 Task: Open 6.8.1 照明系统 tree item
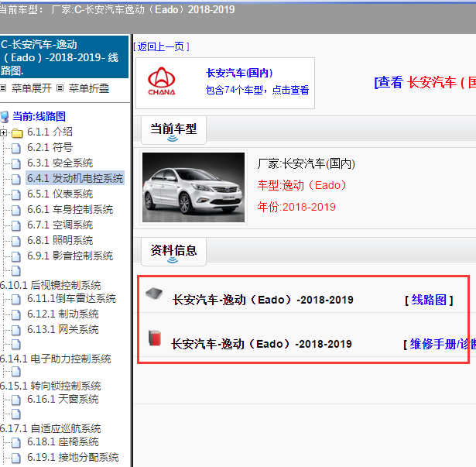pos(60,240)
